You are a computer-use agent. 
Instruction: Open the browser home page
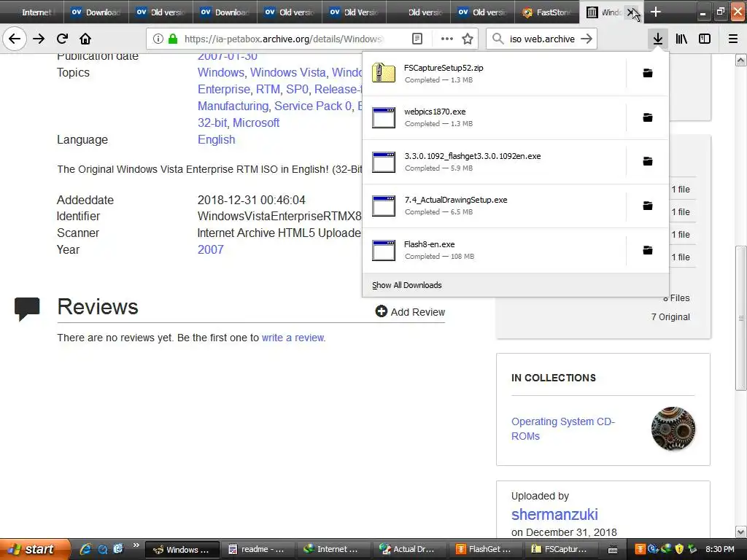coord(85,39)
